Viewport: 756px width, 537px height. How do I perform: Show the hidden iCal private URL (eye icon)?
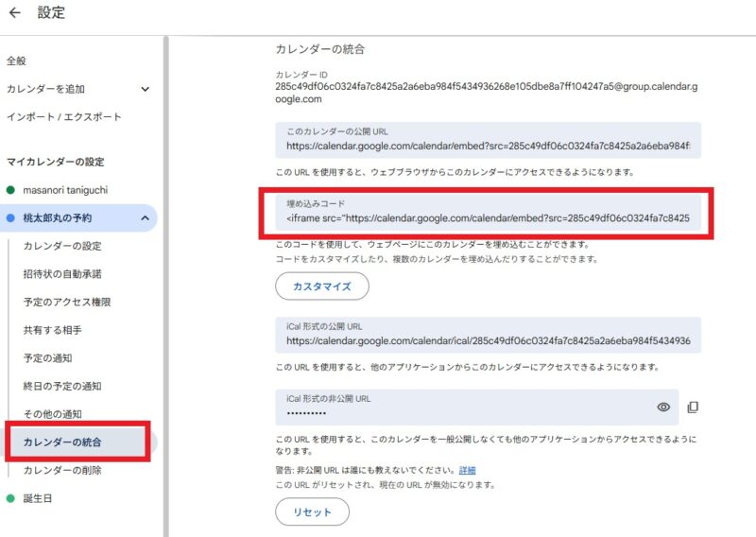[663, 407]
